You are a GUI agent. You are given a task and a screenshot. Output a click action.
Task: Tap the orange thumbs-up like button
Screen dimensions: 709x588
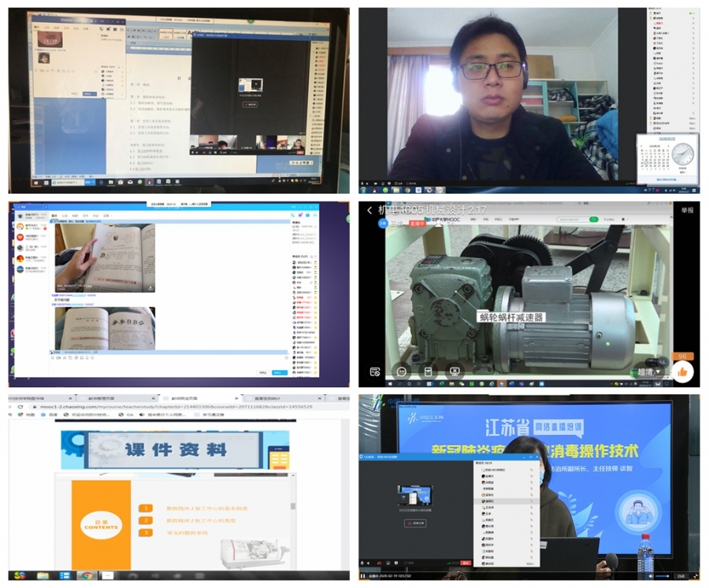point(682,372)
